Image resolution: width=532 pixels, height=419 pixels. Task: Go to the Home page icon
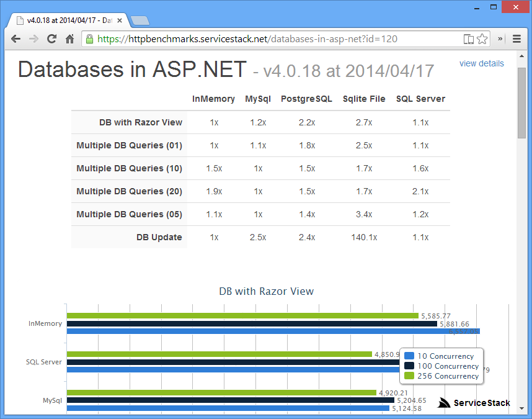(x=70, y=39)
